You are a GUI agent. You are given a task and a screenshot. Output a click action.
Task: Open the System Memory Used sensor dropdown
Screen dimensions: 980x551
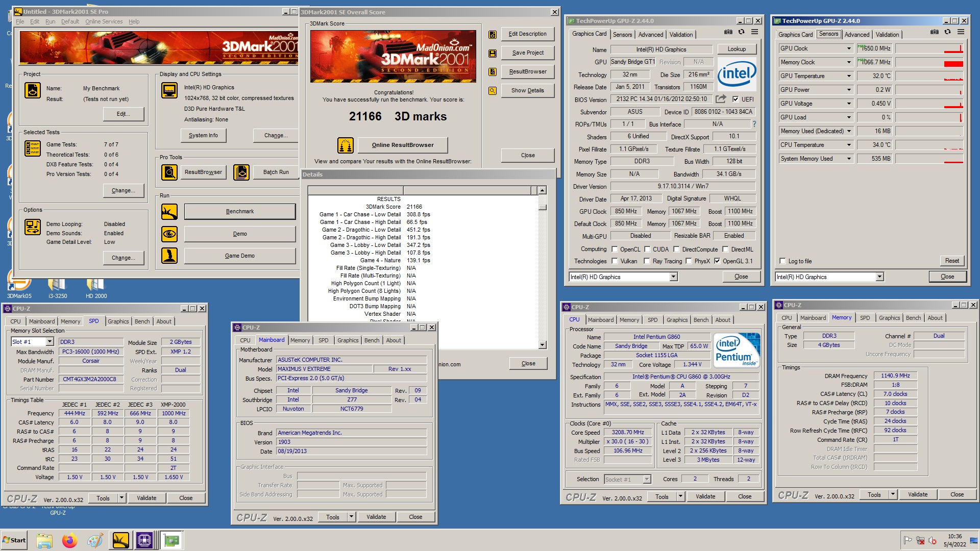849,159
